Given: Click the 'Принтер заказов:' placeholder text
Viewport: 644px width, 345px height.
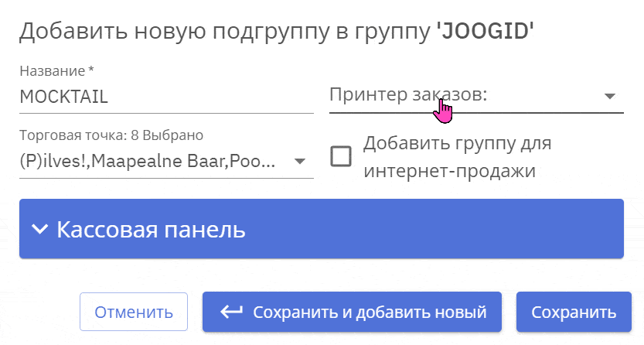Looking at the screenshot, I should coord(409,95).
